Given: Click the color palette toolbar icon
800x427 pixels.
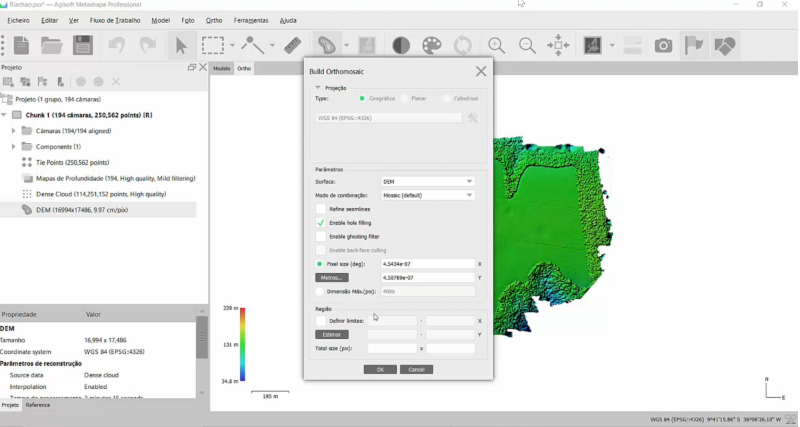Looking at the screenshot, I should tap(432, 45).
